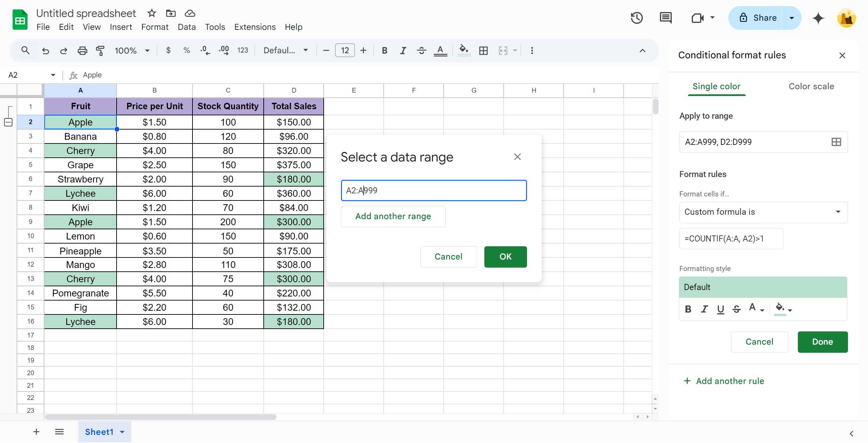This screenshot has width=868, height=443.
Task: Toggle italic in Formatting style
Action: pyautogui.click(x=704, y=309)
